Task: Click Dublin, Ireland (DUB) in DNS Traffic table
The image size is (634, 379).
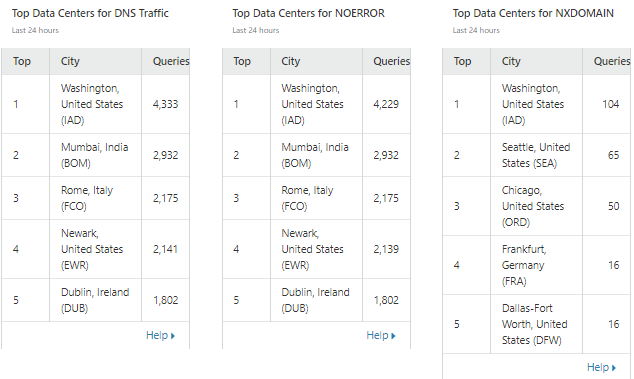Action: 95,300
